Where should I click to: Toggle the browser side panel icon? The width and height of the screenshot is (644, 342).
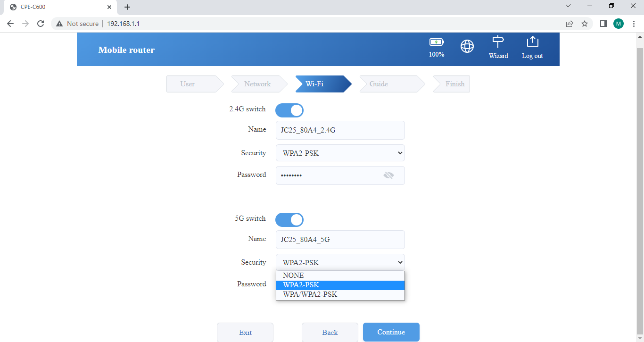coord(603,24)
